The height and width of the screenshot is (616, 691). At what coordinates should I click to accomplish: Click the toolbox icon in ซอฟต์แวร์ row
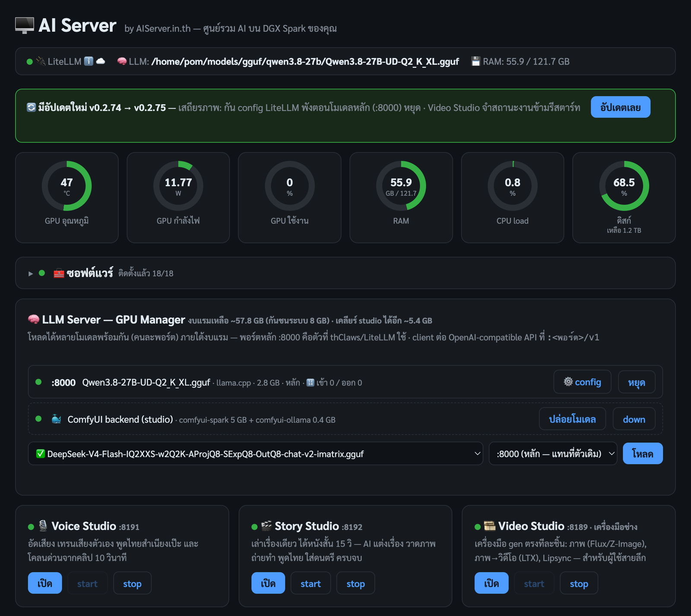coord(59,273)
